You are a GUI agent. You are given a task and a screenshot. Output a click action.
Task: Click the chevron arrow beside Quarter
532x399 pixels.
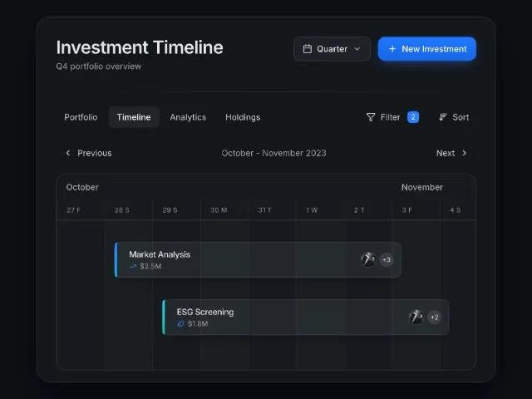coord(357,49)
